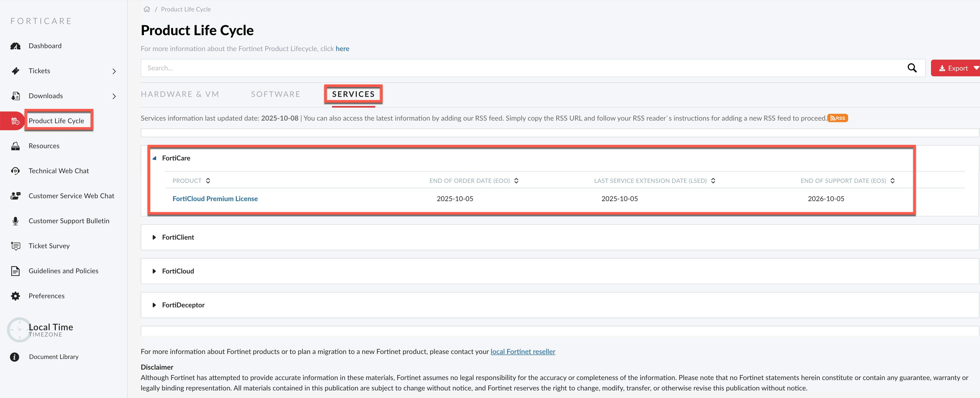
Task: Switch to the Hardware & VM tab
Action: [x=180, y=94]
